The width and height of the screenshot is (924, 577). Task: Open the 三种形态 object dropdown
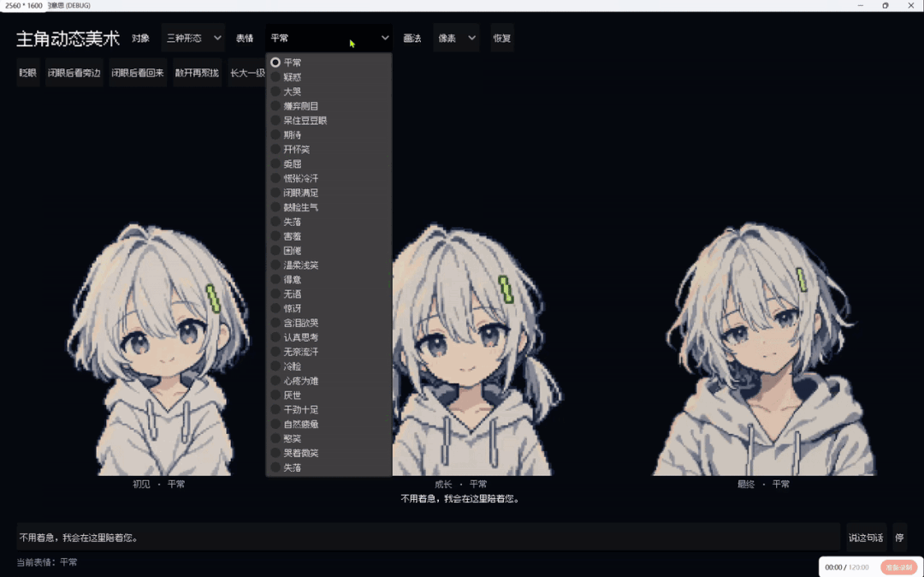pos(192,38)
